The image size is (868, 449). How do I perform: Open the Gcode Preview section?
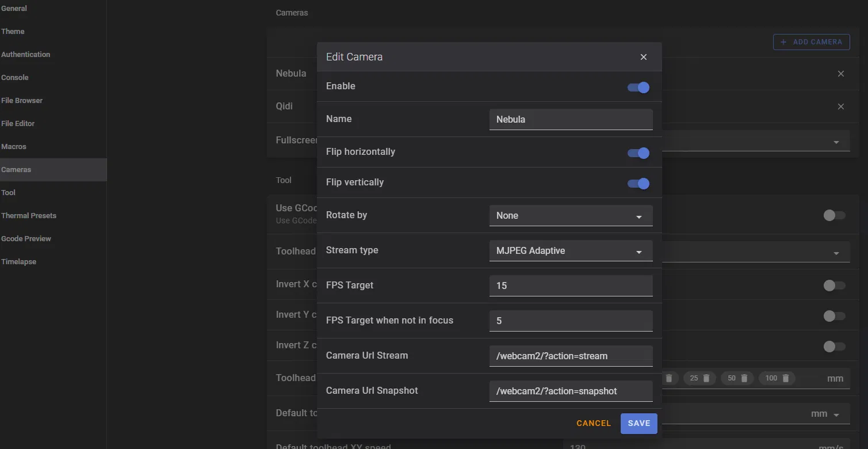coord(26,239)
